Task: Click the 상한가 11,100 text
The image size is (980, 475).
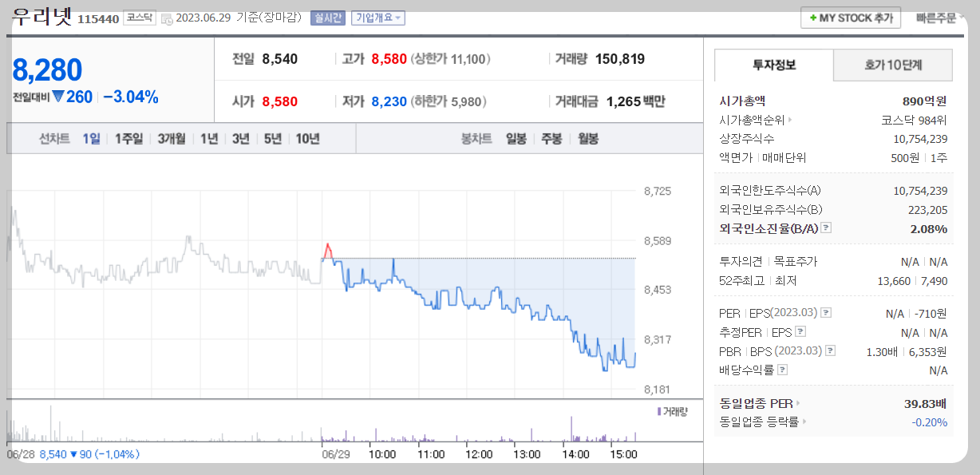Action: (450, 59)
